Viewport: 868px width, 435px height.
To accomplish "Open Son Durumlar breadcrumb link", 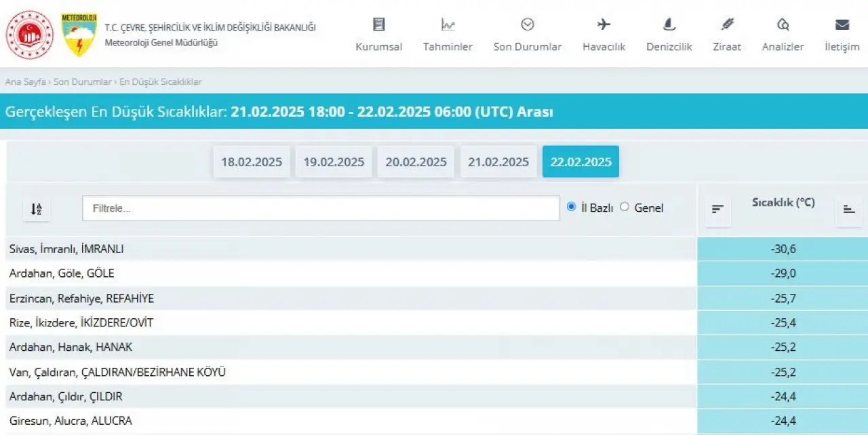I will (x=82, y=82).
